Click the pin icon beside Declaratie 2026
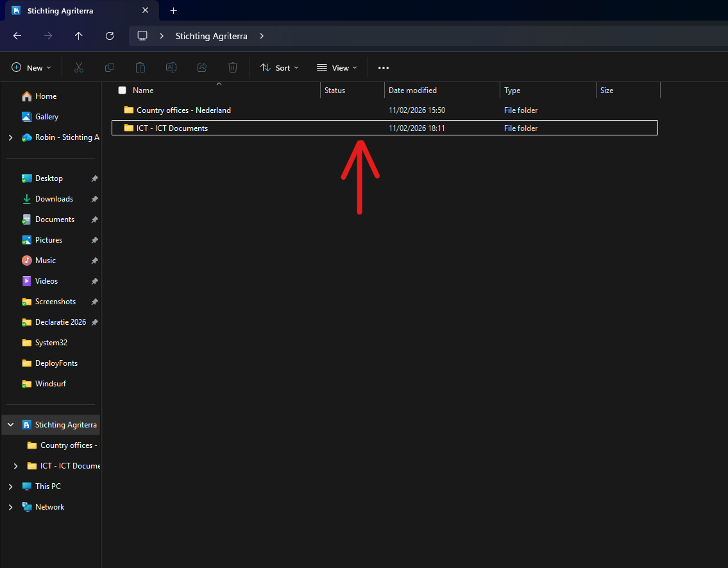 [95, 322]
